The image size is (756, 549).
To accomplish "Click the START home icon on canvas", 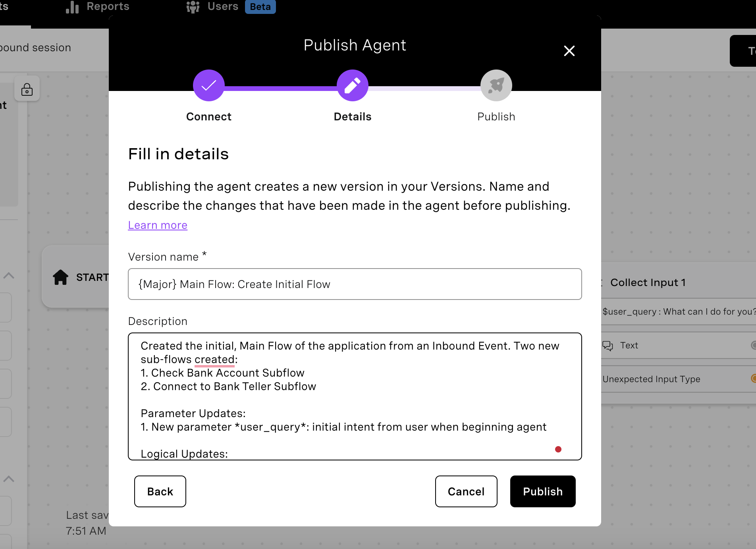I will click(60, 277).
